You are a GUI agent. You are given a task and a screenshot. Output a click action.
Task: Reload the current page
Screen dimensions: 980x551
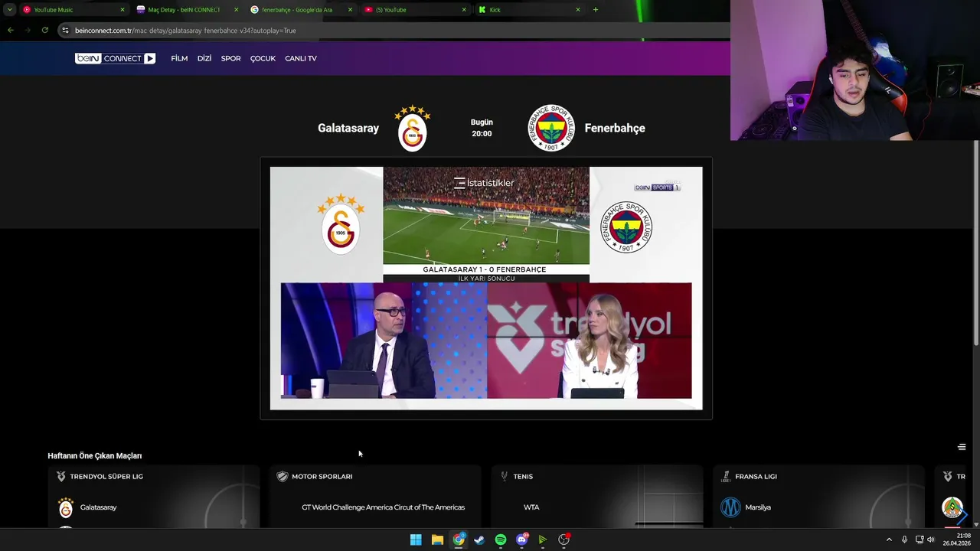pos(45,30)
